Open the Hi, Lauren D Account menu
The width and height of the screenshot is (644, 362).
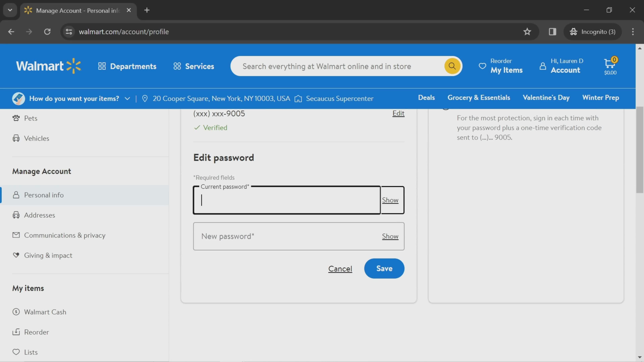(x=561, y=66)
